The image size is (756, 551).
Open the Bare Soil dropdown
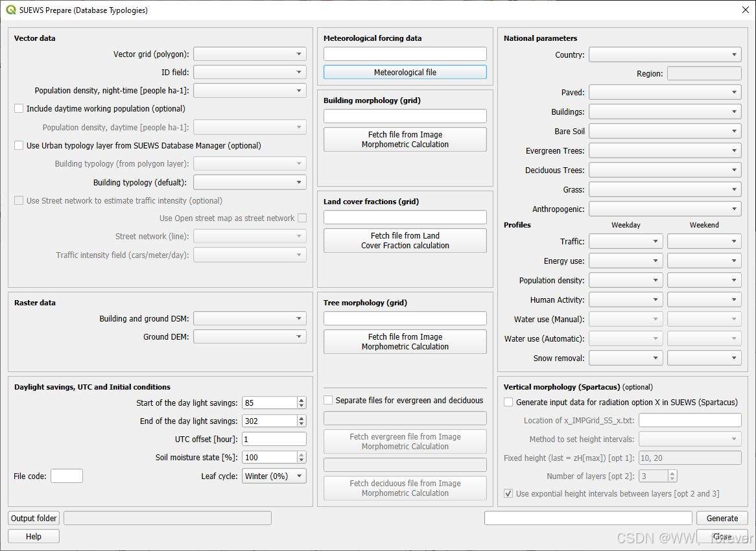coord(665,131)
